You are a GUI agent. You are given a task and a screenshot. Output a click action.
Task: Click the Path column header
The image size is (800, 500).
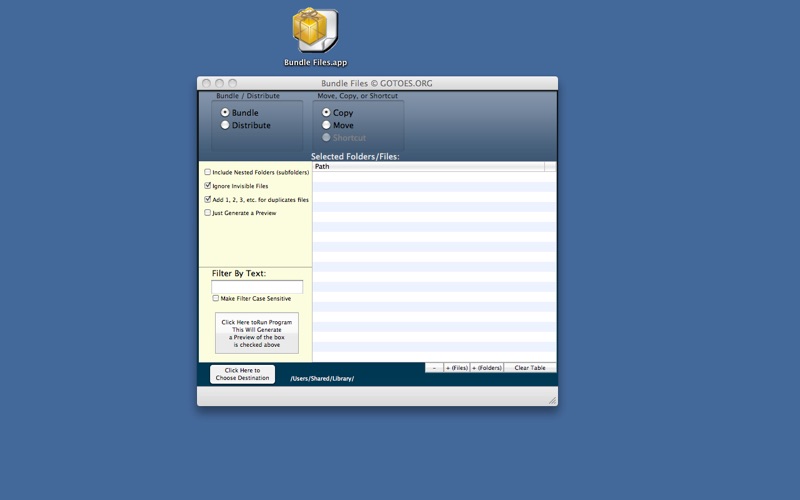tap(429, 167)
